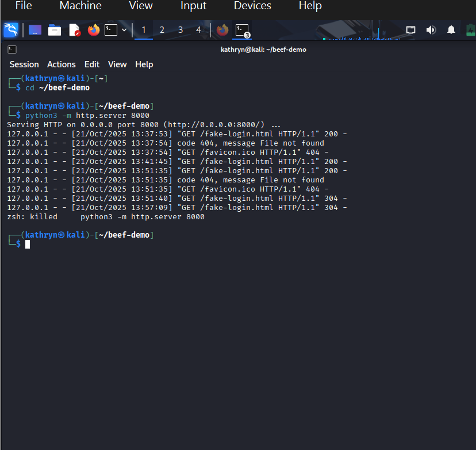Select workspace 3 in the panel

point(180,30)
